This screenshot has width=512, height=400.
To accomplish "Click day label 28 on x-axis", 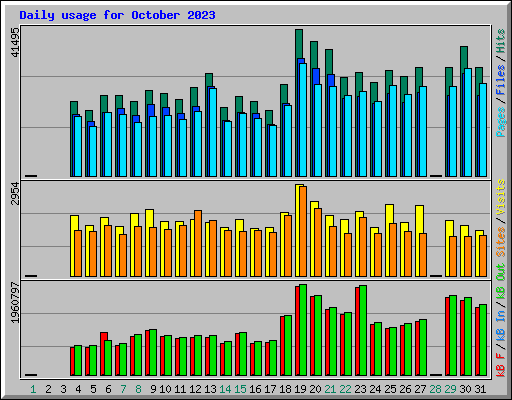I will [436, 389].
